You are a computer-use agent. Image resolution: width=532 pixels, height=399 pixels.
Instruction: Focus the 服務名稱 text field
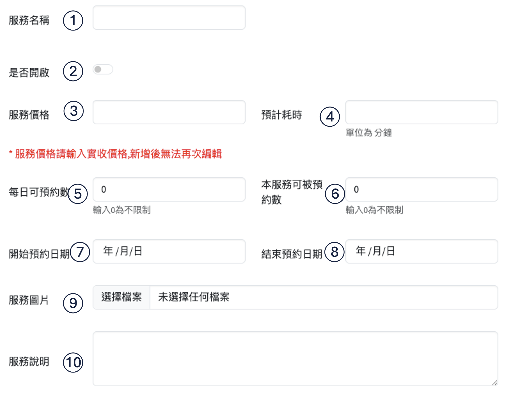(x=169, y=18)
